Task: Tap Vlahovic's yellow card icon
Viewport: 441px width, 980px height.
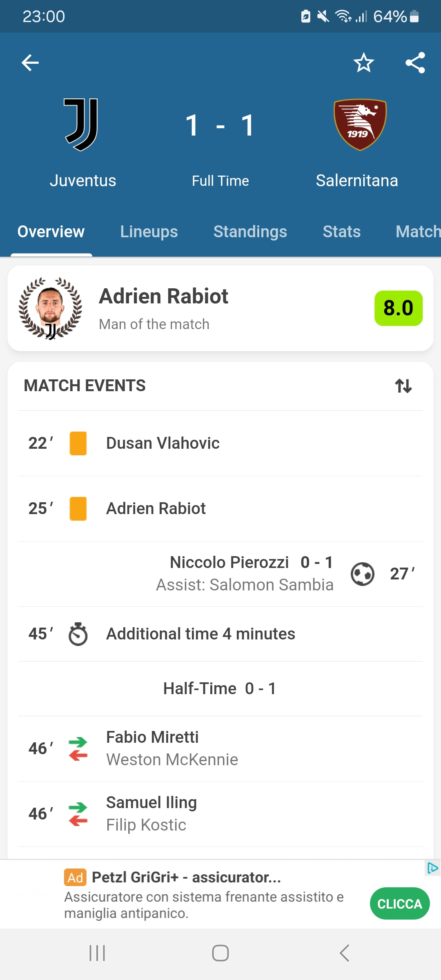Action: [x=78, y=443]
